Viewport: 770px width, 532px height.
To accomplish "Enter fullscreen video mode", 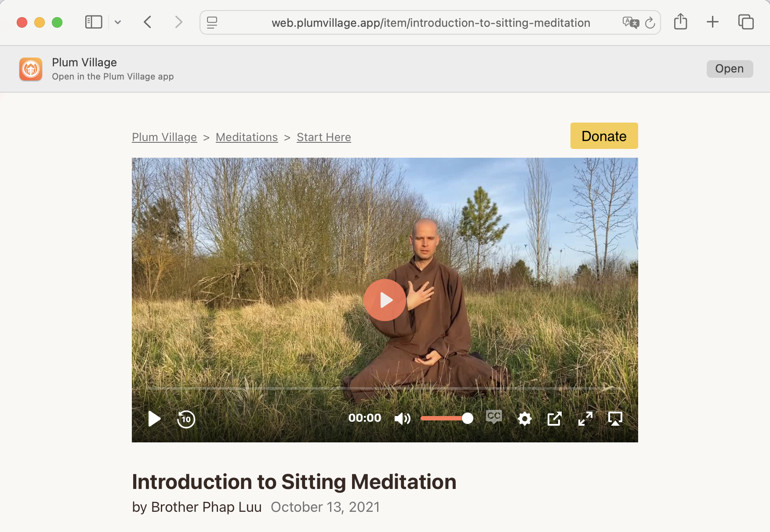I will (585, 419).
